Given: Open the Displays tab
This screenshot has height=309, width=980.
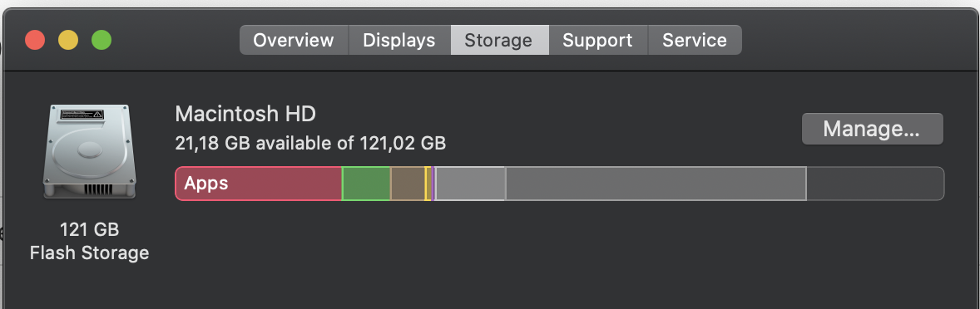Looking at the screenshot, I should [399, 40].
